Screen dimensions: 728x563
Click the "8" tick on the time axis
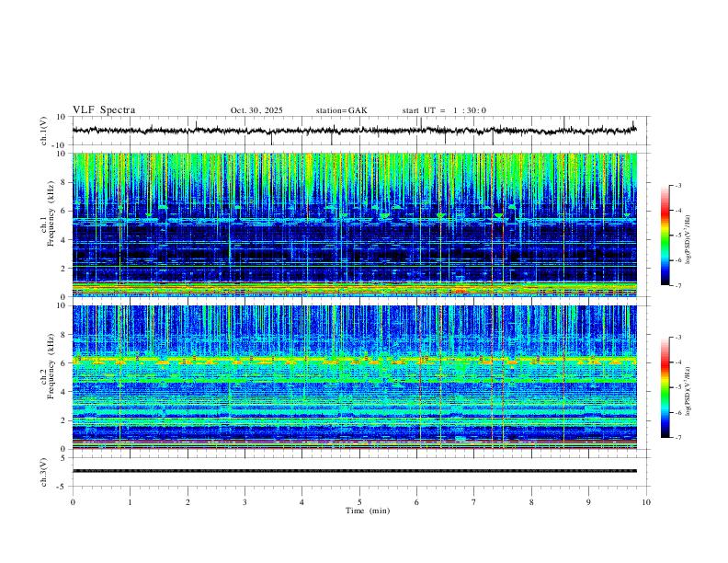[531, 502]
